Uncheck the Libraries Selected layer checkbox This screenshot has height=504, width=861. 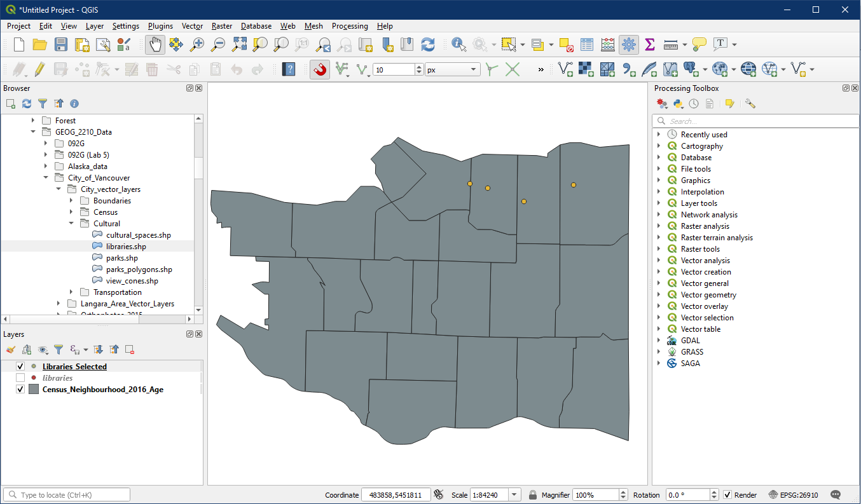pyautogui.click(x=20, y=367)
